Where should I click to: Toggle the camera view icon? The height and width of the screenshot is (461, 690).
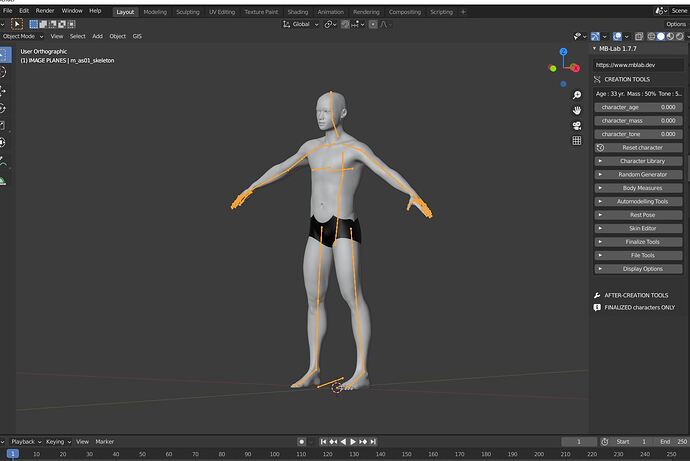[x=577, y=125]
